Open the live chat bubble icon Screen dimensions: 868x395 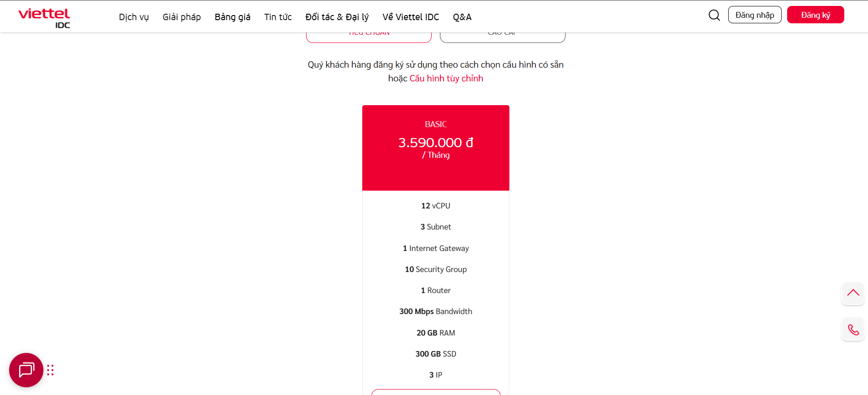(26, 370)
